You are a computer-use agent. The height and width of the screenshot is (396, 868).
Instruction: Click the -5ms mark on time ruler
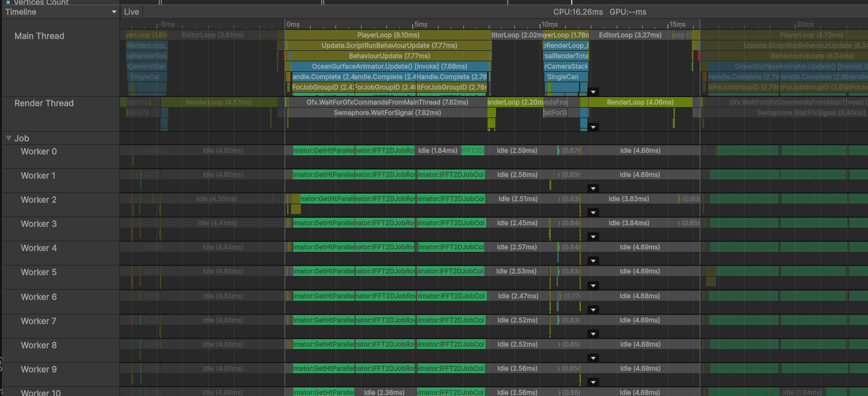pyautogui.click(x=166, y=23)
